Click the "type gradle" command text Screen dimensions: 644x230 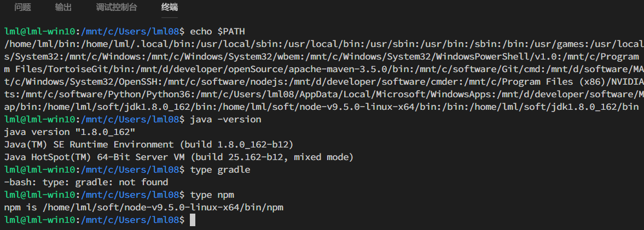point(221,170)
